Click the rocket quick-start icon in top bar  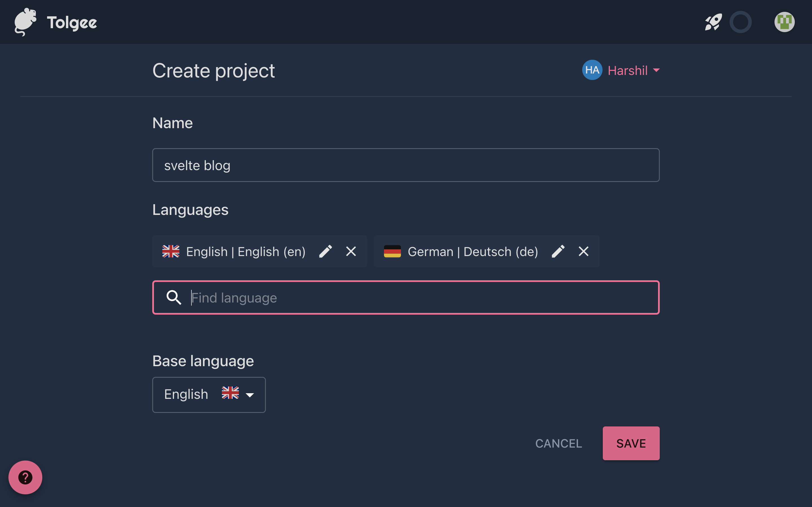tap(713, 22)
